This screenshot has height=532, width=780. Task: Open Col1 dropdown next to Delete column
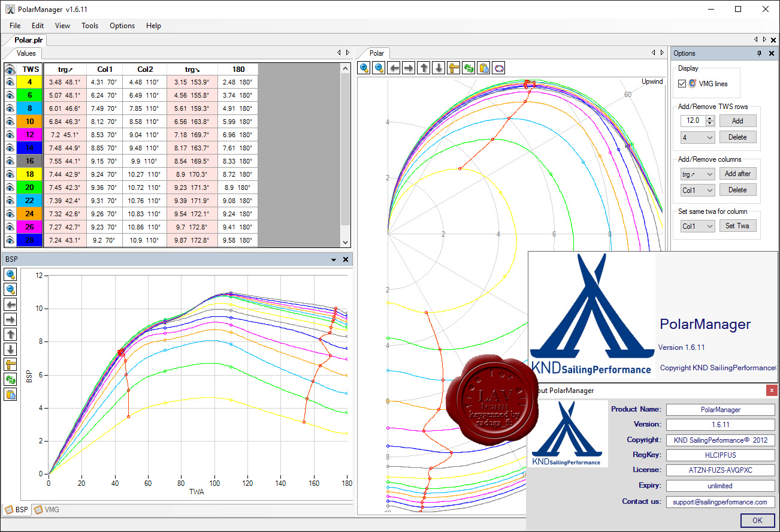(x=698, y=190)
